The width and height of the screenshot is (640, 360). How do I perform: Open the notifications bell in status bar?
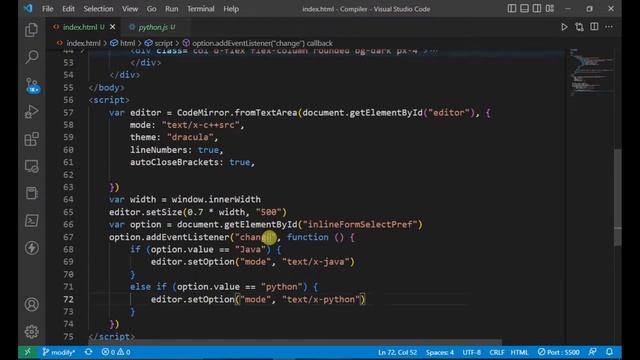[x=609, y=352]
